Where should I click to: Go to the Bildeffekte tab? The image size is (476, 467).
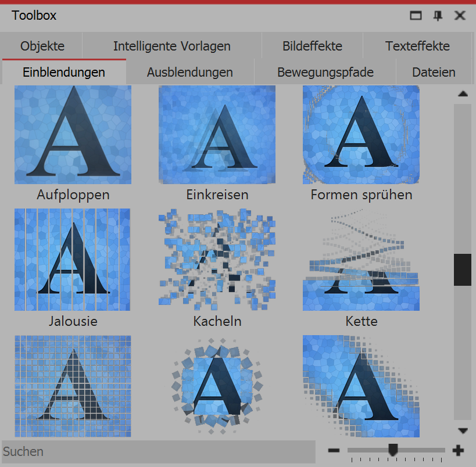tap(312, 46)
